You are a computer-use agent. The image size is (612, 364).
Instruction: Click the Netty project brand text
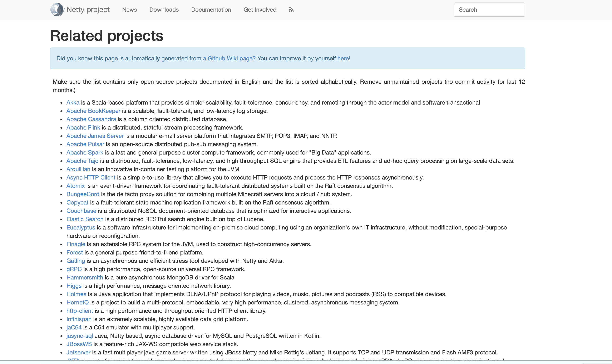click(88, 10)
